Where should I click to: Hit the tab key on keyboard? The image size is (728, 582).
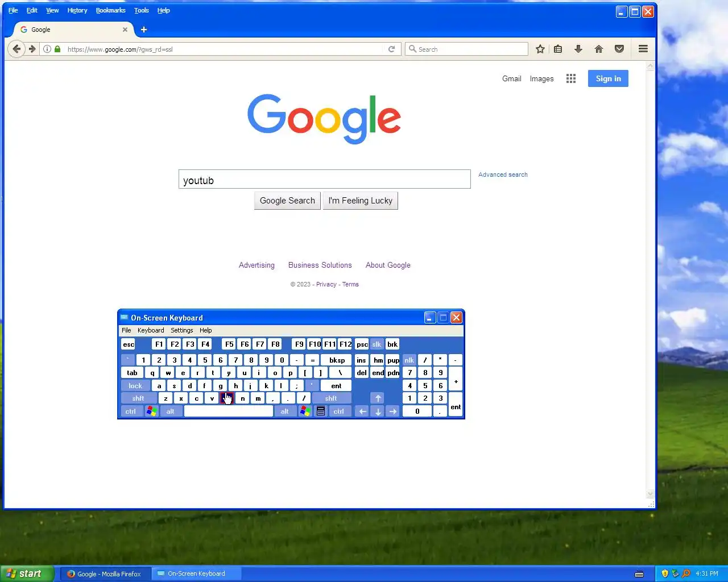click(x=132, y=372)
